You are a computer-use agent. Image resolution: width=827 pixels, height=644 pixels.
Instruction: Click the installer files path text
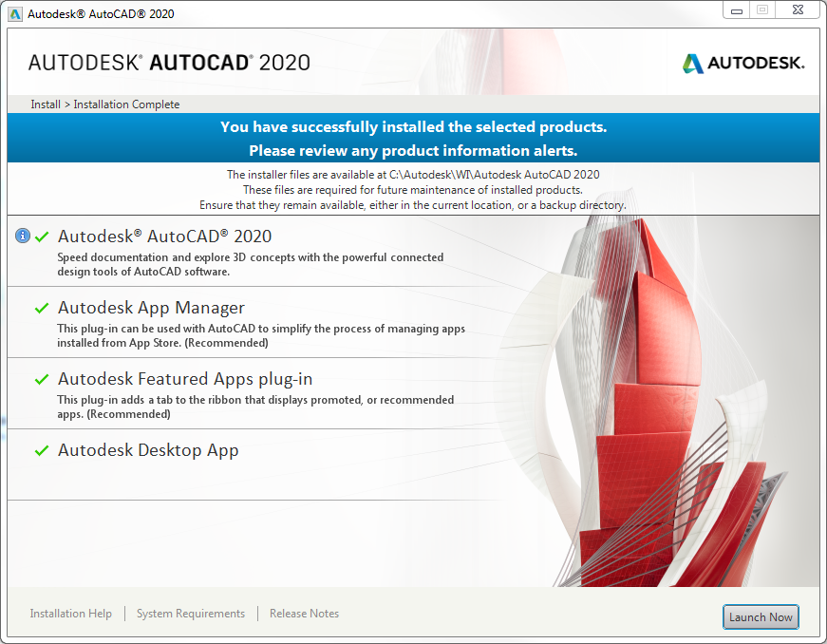click(413, 175)
